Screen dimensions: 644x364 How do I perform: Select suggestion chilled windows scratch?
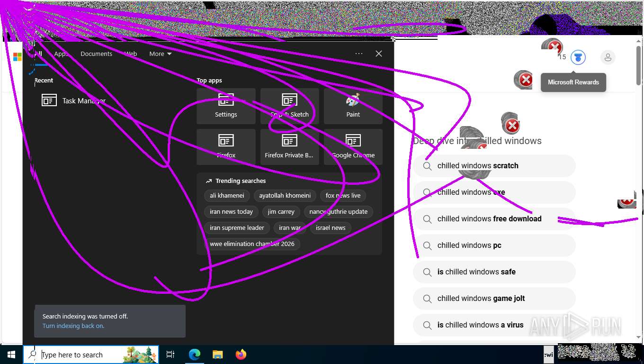(494, 166)
